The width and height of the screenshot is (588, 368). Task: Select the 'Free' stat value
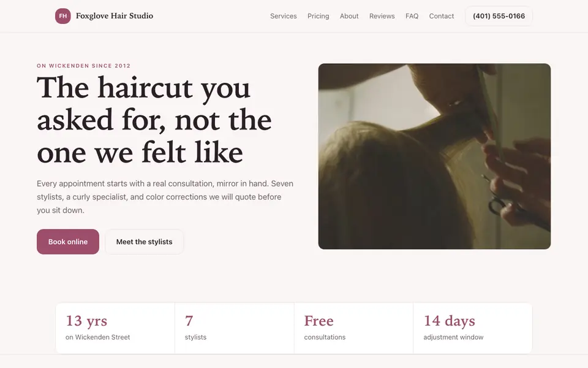tap(318, 321)
